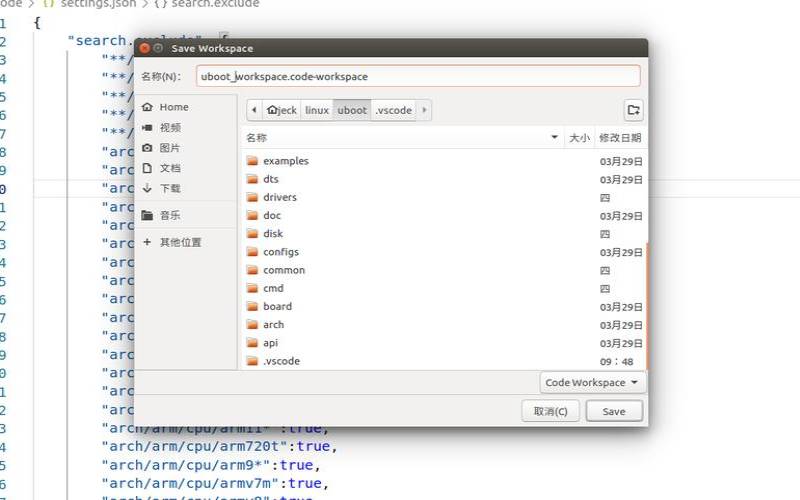The width and height of the screenshot is (800, 500).
Task: Click the arm720t line in settings.json
Action: pyautogui.click(x=219, y=446)
